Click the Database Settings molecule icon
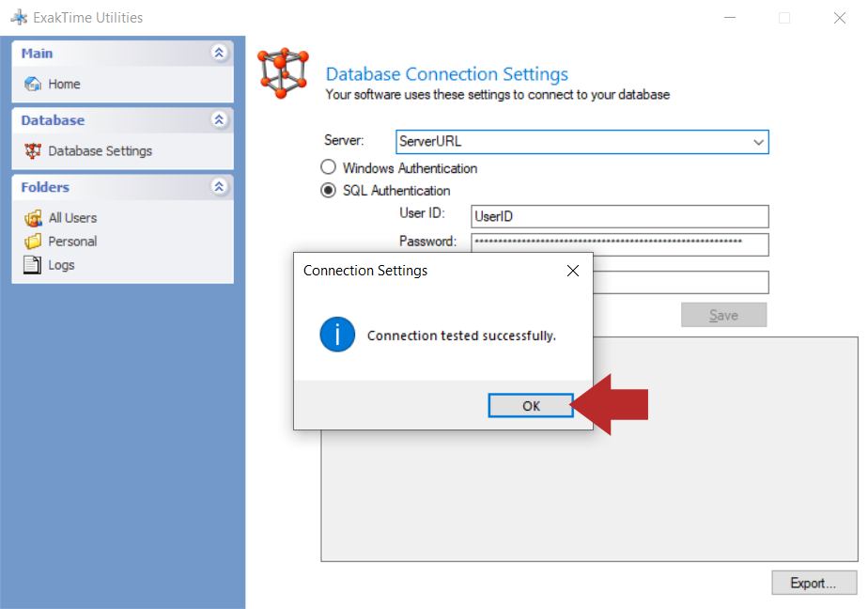Image resolution: width=868 pixels, height=609 pixels. click(33, 150)
